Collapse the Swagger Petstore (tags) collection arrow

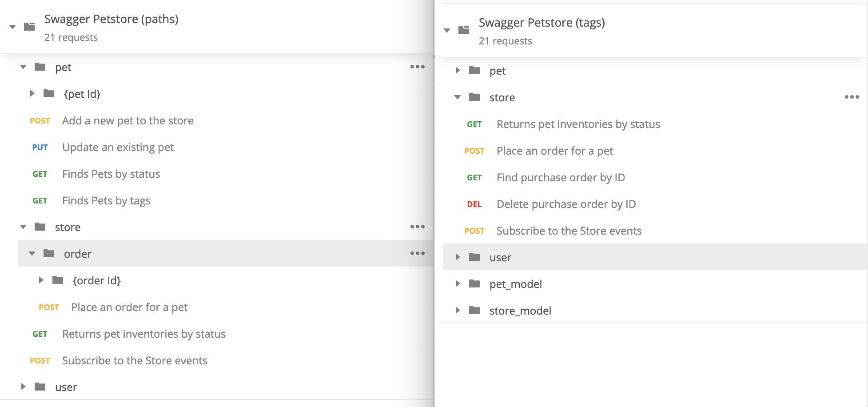tap(447, 31)
